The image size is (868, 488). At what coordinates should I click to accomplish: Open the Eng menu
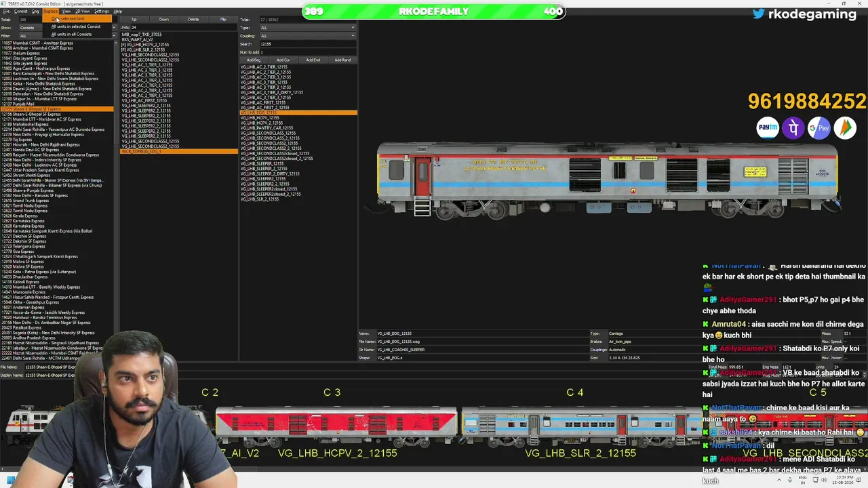pyautogui.click(x=36, y=12)
